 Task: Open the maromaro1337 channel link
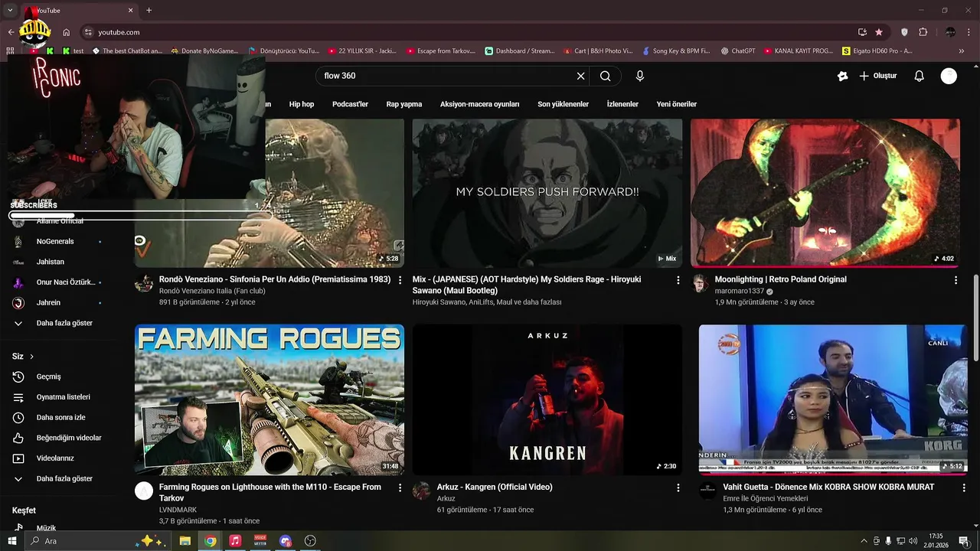(740, 292)
